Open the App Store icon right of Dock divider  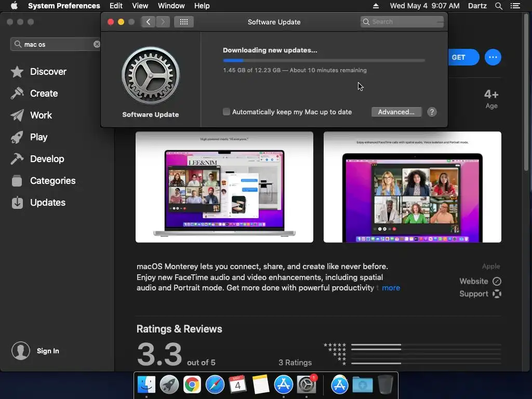point(340,385)
